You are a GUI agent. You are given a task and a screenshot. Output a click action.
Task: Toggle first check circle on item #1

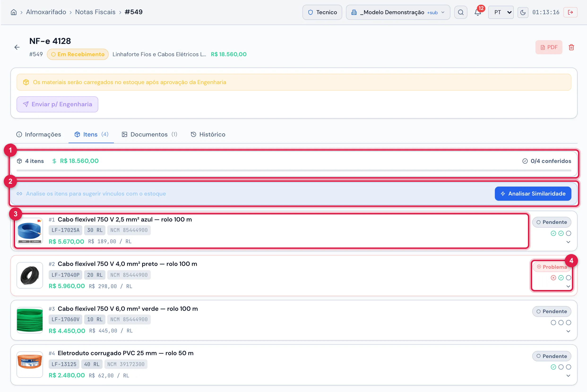pos(553,233)
